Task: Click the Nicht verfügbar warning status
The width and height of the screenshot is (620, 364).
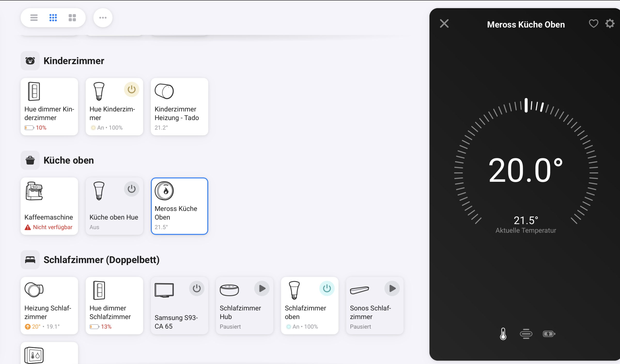Action: point(48,227)
